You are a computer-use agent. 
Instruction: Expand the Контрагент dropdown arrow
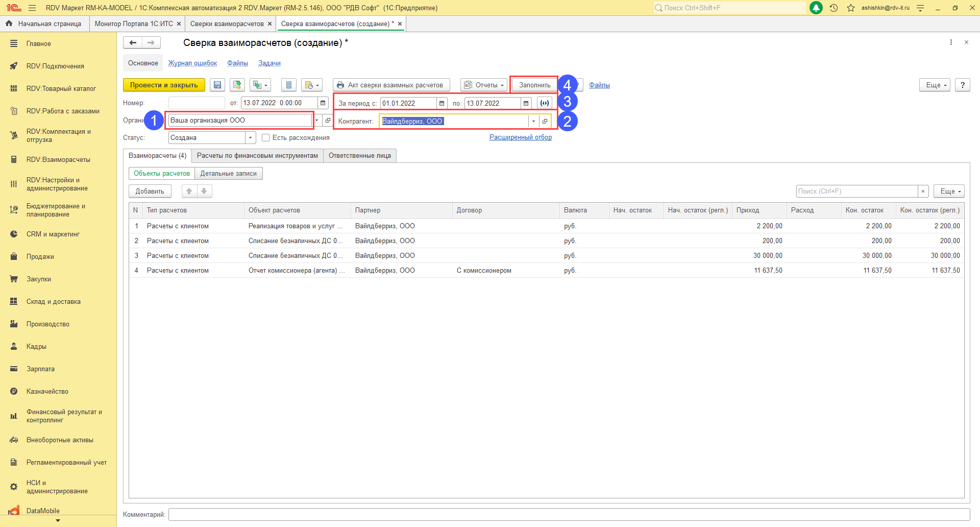click(533, 122)
